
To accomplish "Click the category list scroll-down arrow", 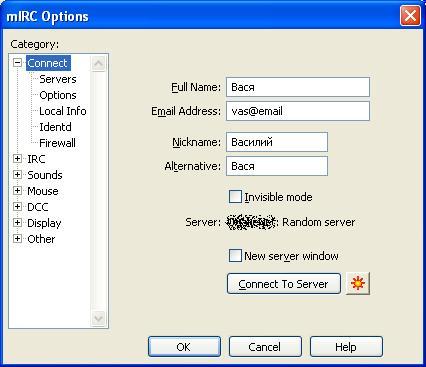I will (98, 318).
